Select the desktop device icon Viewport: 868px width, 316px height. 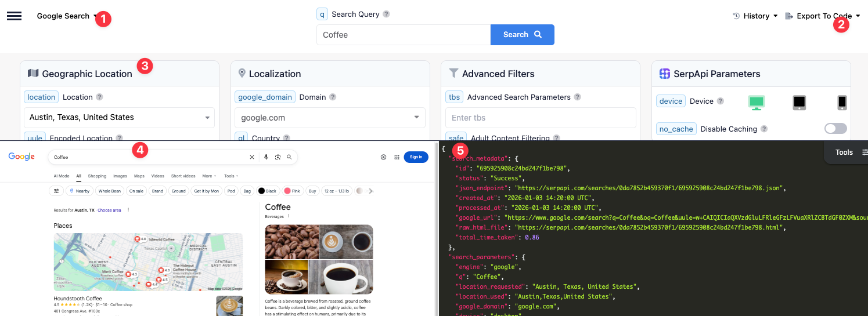click(x=756, y=102)
